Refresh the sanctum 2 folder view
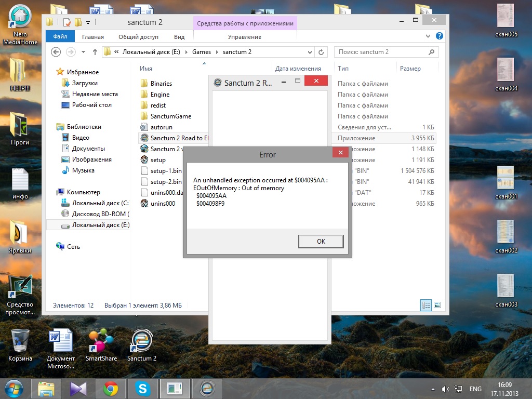532x399 pixels. pos(321,52)
